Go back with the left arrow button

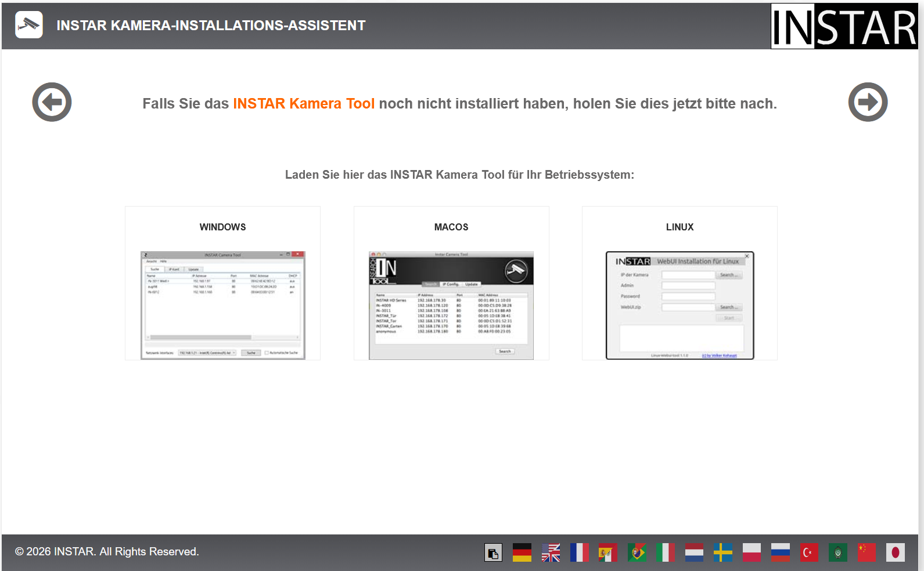(52, 102)
